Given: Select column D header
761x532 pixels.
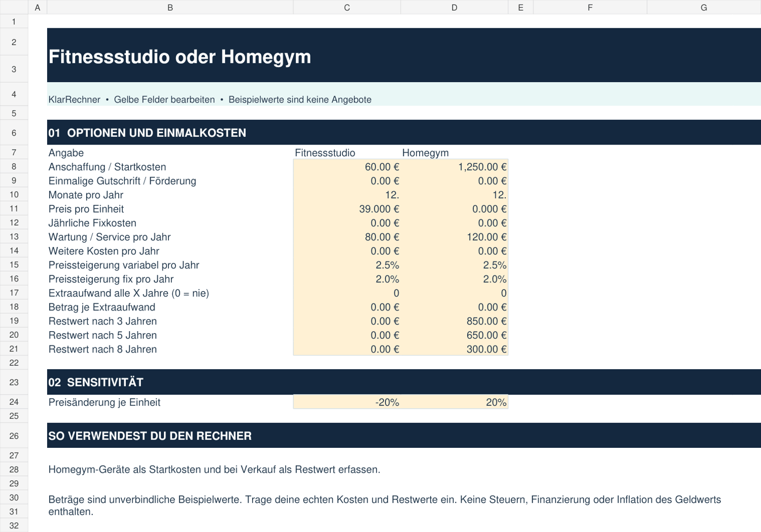Looking at the screenshot, I should (x=455, y=7).
